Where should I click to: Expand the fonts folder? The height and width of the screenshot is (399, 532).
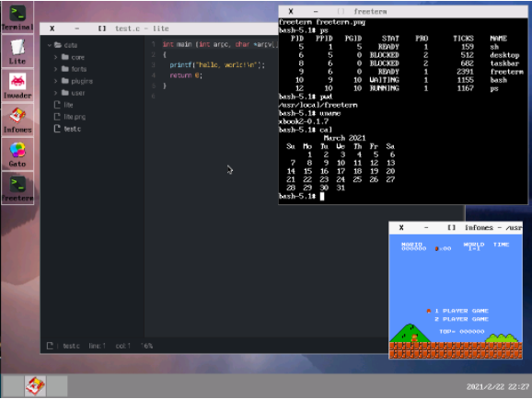click(74, 69)
